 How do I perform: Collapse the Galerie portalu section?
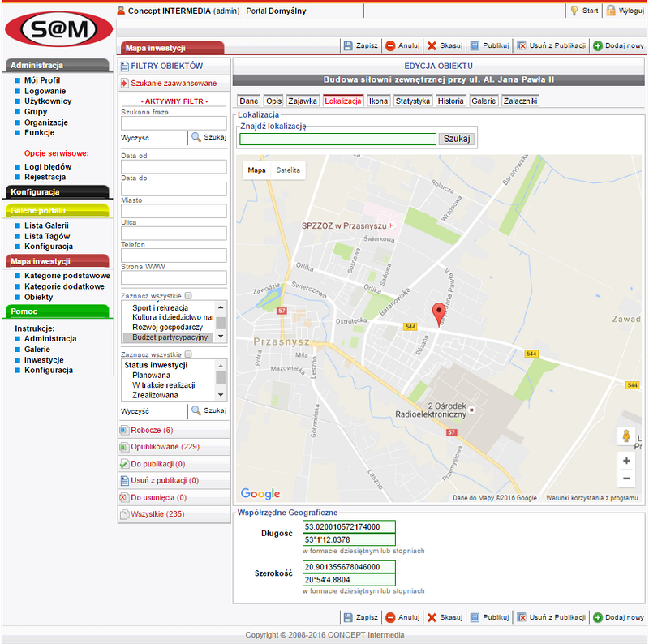coord(57,210)
